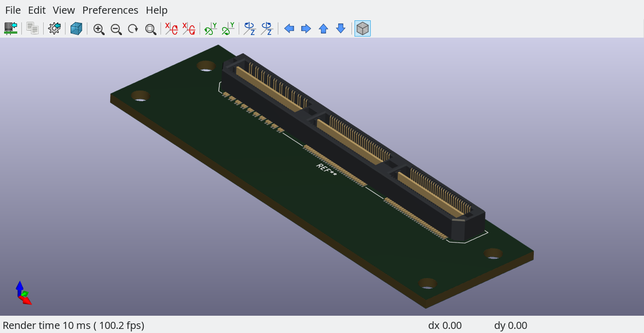Toggle orthographic projection cube icon
This screenshot has width=644, height=333.
click(363, 28)
